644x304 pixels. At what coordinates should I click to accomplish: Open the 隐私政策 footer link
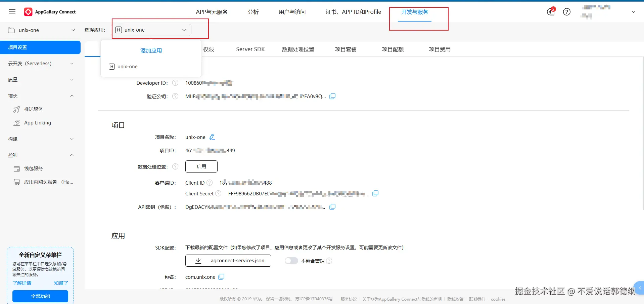point(455,299)
